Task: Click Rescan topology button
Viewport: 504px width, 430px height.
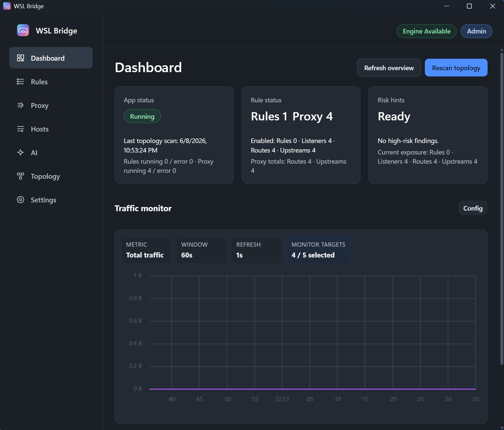Action: [x=456, y=68]
